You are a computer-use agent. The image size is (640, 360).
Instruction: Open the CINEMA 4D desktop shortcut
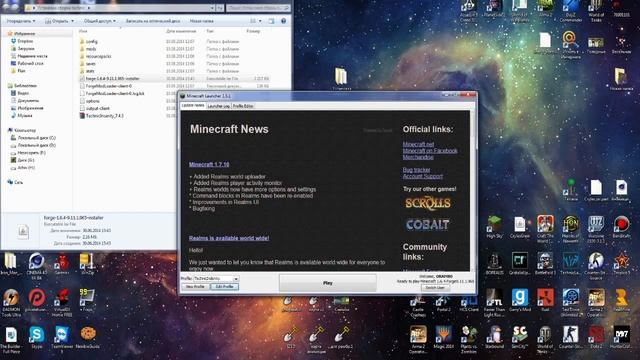click(36, 265)
